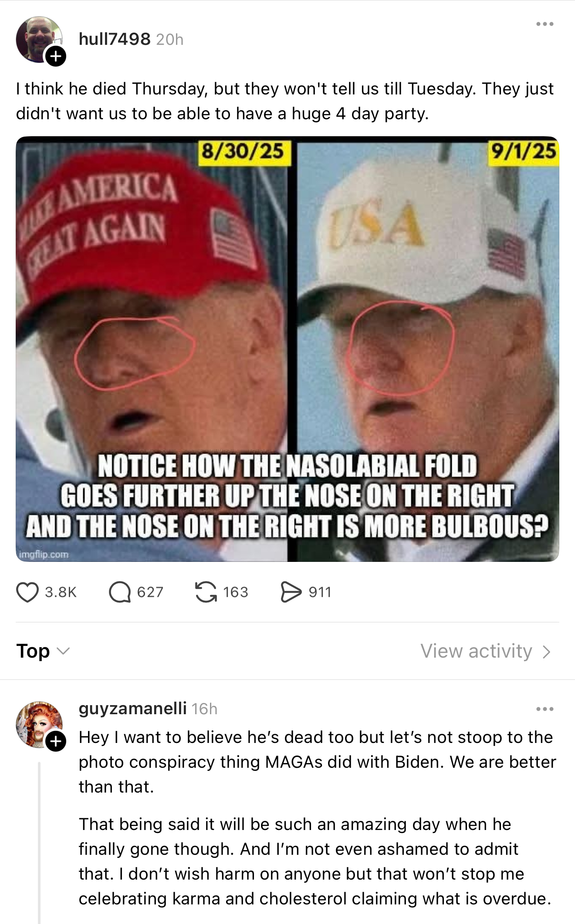Open hull7498 profile from username
Image resolution: width=575 pixels, height=924 pixels.
[115, 39]
